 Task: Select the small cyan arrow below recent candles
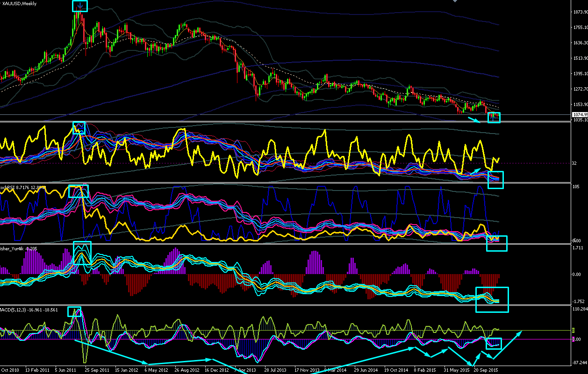(474, 120)
